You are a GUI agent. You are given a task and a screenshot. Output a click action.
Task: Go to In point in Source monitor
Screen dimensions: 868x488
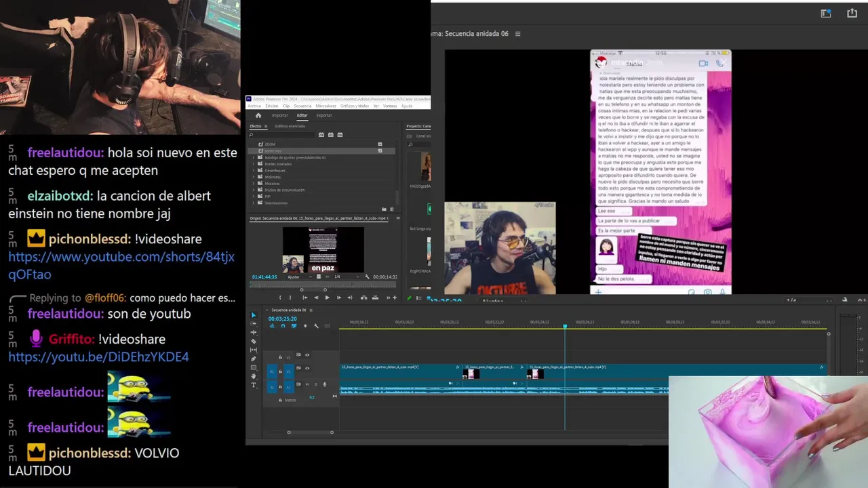305,298
